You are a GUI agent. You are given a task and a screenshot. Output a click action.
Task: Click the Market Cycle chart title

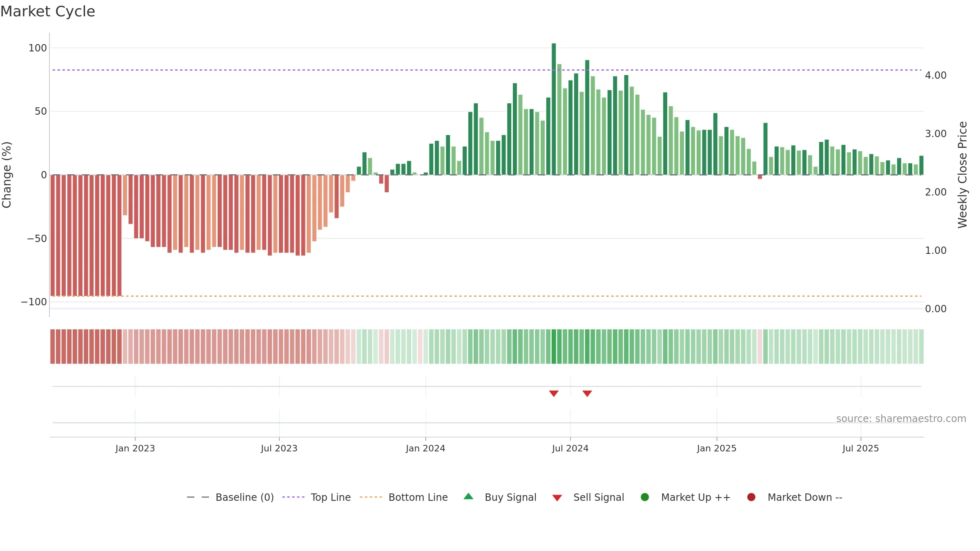point(48,11)
